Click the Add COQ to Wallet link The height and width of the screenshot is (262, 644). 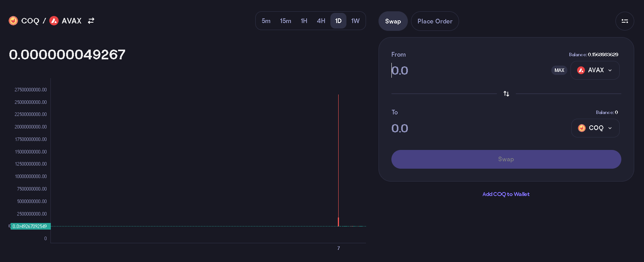pyautogui.click(x=506, y=194)
